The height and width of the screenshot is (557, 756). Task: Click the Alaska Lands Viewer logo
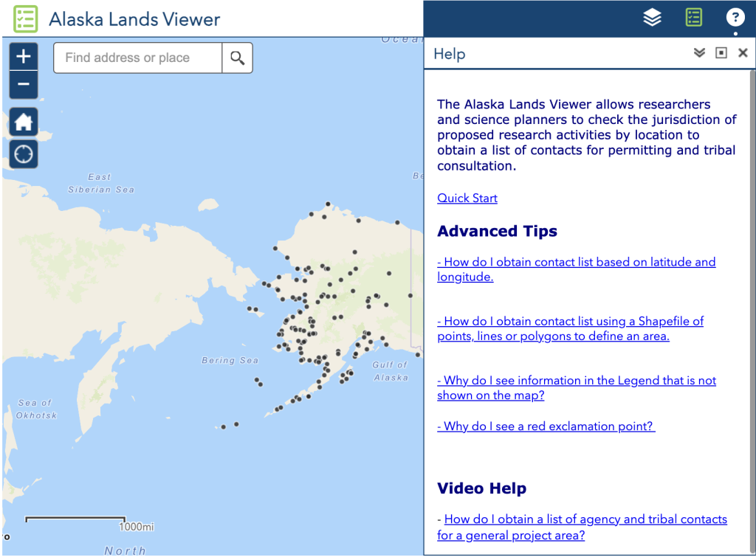26,18
